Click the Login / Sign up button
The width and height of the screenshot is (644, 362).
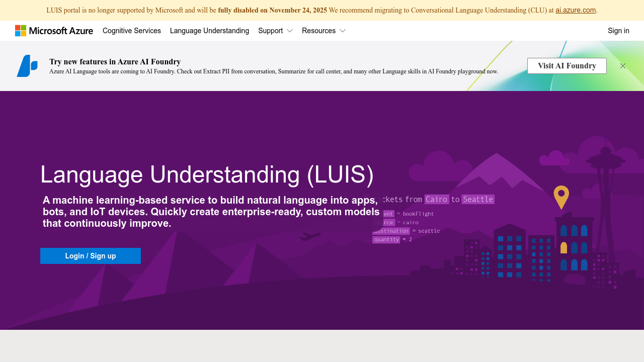coord(90,256)
